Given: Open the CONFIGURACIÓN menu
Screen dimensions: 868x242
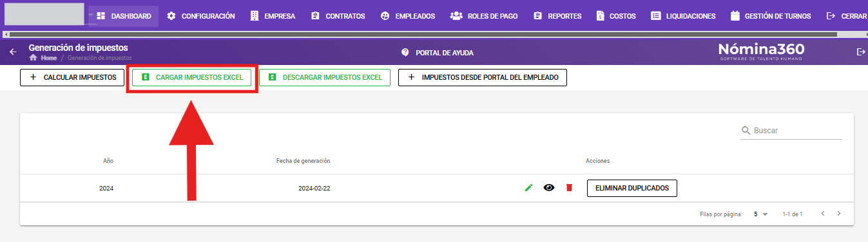Looking at the screenshot, I should (x=200, y=16).
